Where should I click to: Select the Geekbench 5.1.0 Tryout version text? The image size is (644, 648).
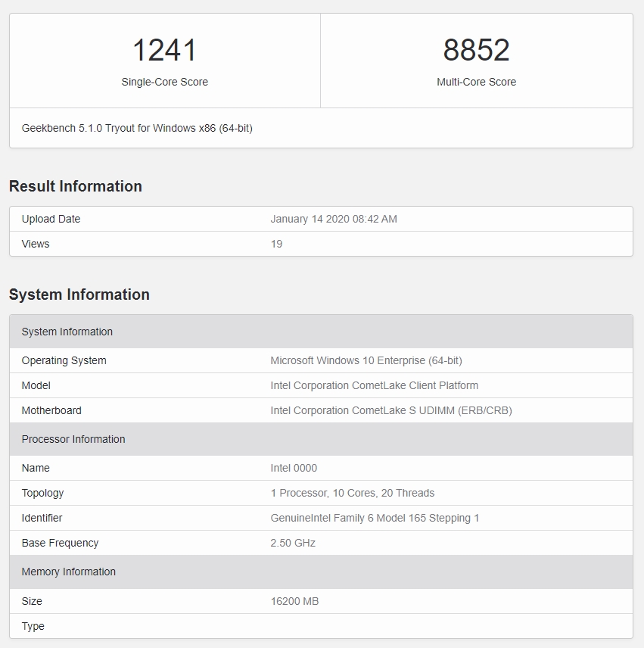click(x=137, y=128)
